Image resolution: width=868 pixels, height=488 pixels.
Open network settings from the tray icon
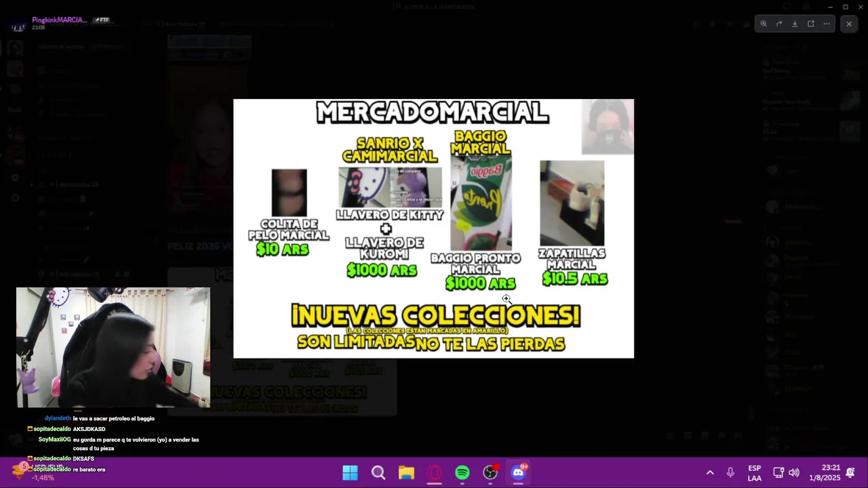click(778, 472)
